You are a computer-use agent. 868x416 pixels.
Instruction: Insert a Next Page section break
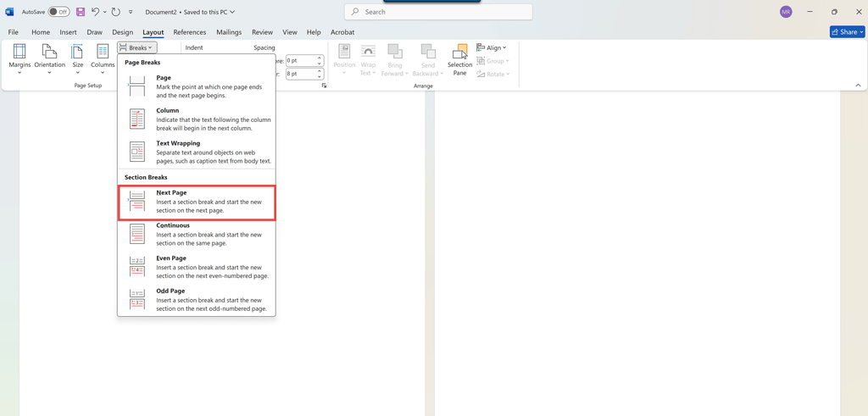click(197, 202)
